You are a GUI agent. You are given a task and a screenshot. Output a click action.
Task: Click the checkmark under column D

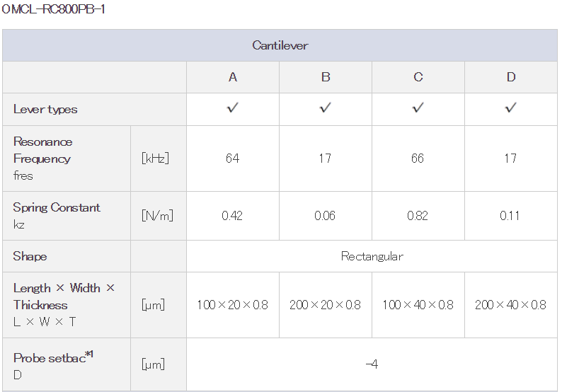pos(511,108)
